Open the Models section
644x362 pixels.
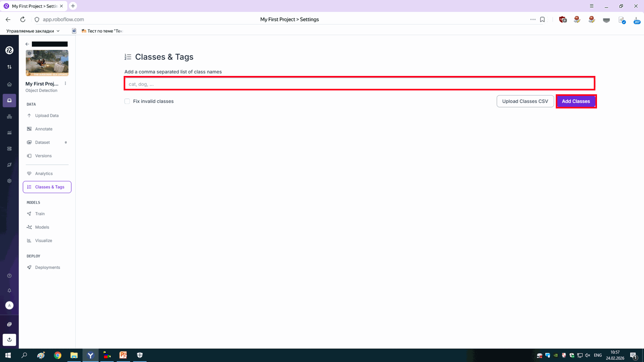pyautogui.click(x=47, y=227)
